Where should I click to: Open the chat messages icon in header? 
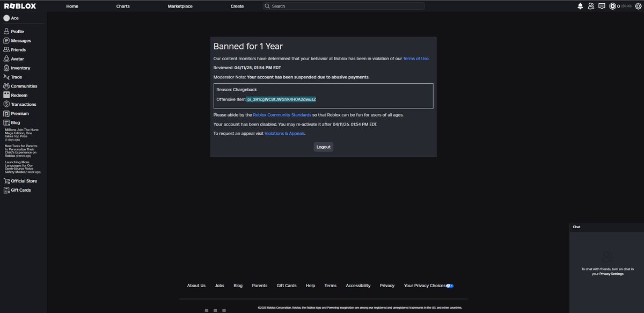[602, 6]
